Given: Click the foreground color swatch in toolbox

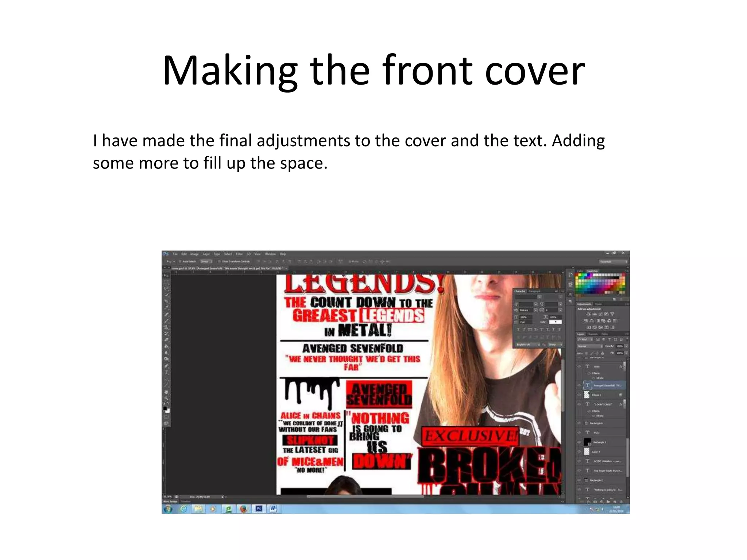Looking at the screenshot, I should pyautogui.click(x=165, y=408).
